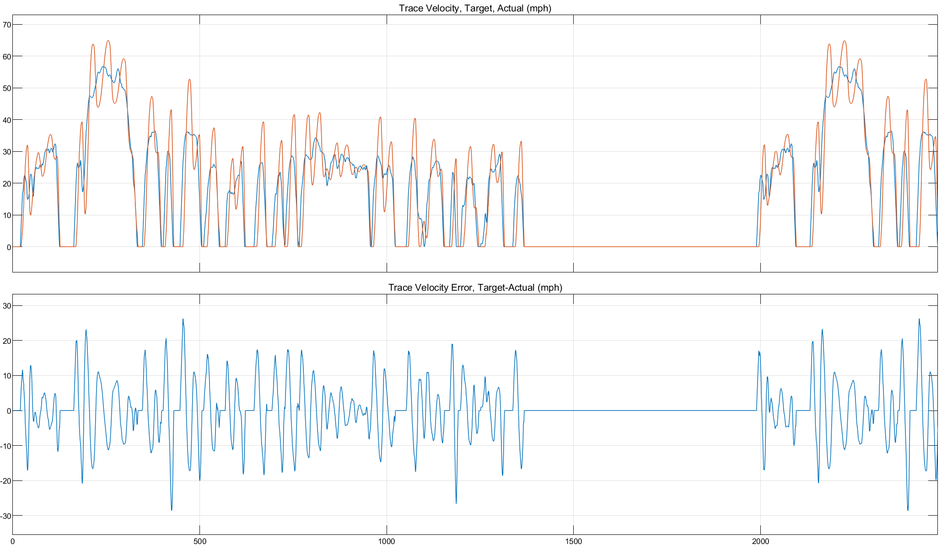Viewport: 947px width, 560px height.
Task: Click the 'Trace Velocity, Target, Actual (mph)' title
Action: coord(475,8)
